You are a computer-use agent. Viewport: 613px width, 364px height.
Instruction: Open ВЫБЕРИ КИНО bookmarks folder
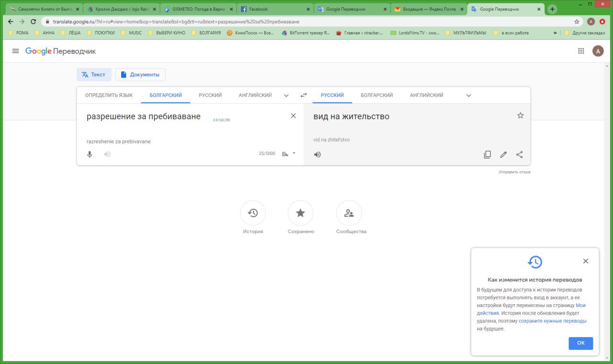click(x=167, y=33)
